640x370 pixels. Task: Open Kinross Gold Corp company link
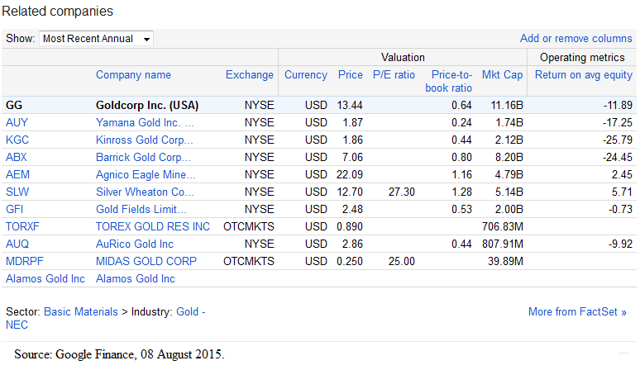click(x=144, y=140)
